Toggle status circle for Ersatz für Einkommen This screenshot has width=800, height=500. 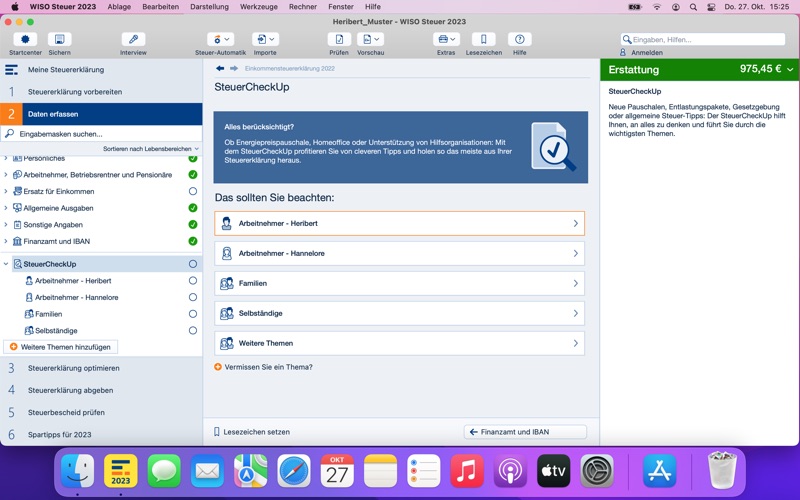(x=193, y=191)
